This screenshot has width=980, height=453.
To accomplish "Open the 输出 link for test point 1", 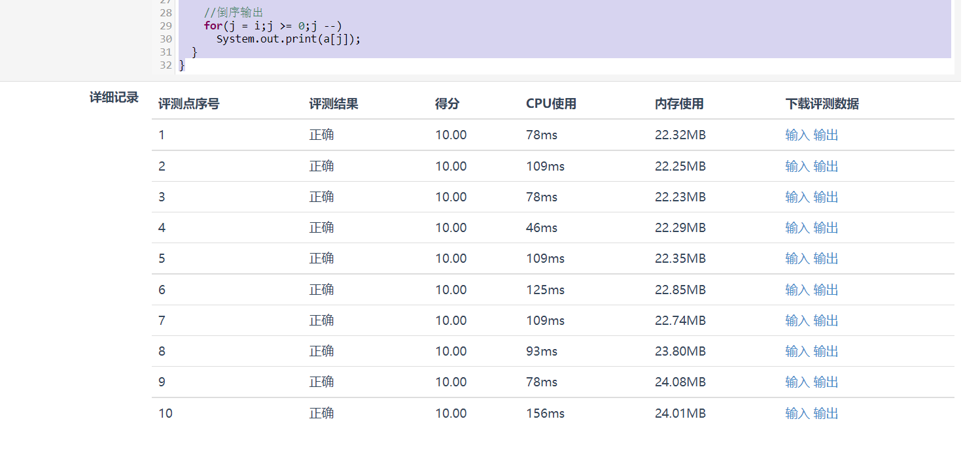I will point(826,135).
